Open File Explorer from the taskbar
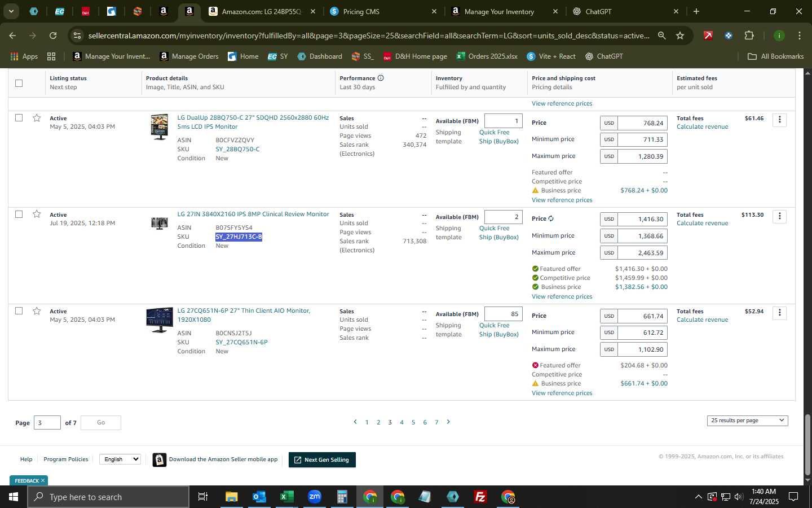 coord(231,497)
